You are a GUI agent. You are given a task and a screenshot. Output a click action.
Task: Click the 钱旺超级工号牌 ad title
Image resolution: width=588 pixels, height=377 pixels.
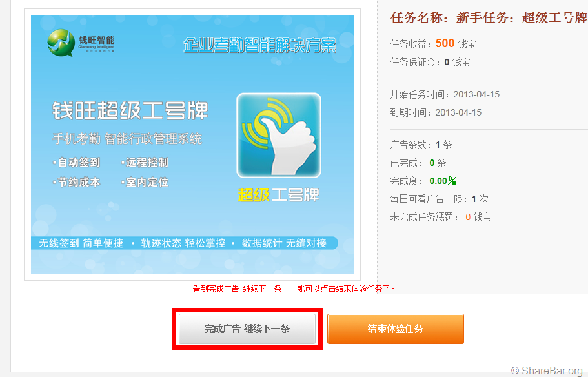tap(130, 110)
